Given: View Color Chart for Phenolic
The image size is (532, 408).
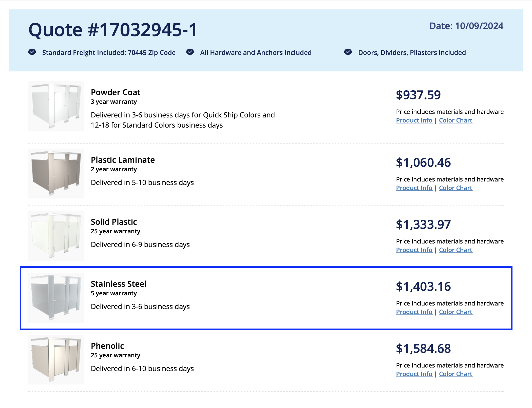Looking at the screenshot, I should pos(455,374).
